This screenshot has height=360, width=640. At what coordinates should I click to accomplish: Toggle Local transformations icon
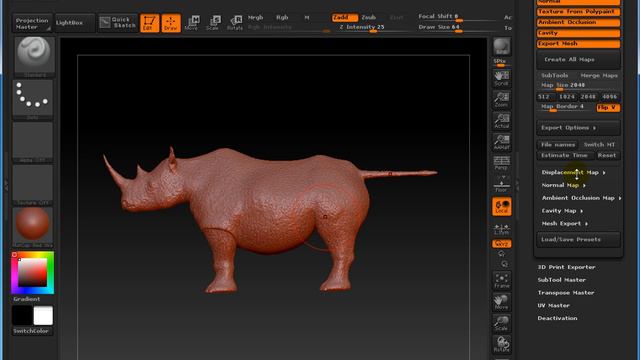(x=502, y=207)
